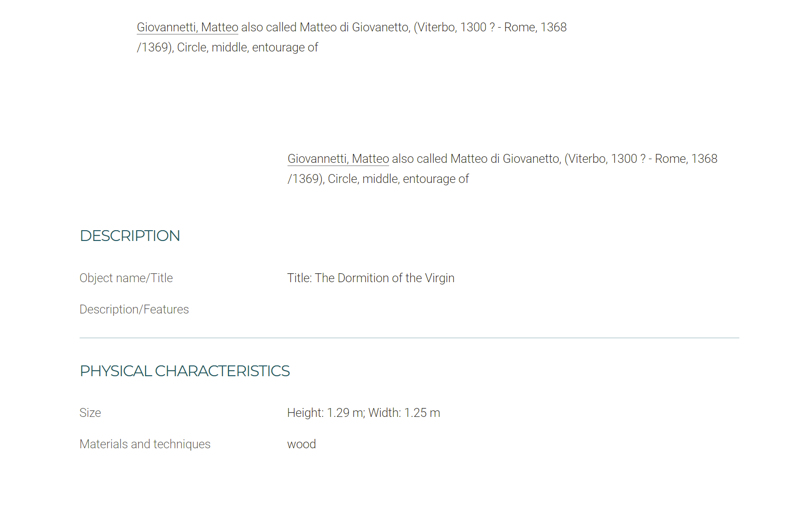
Task: Open the first Giovannetti, Matteo artist link
Action: pos(187,27)
